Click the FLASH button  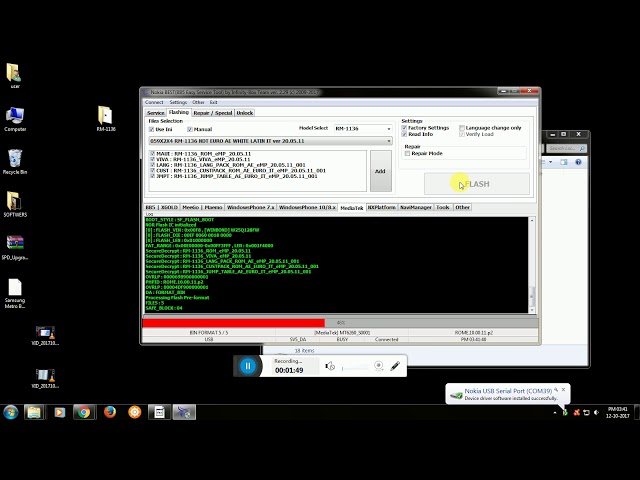[477, 184]
